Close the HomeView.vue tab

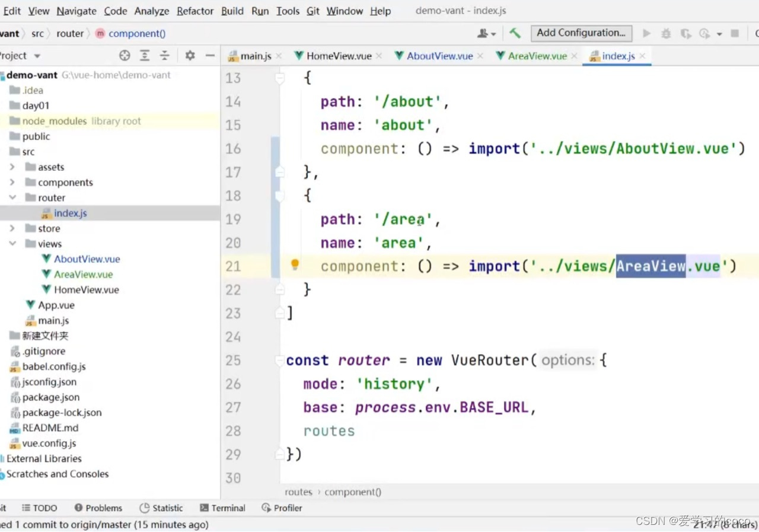click(379, 56)
